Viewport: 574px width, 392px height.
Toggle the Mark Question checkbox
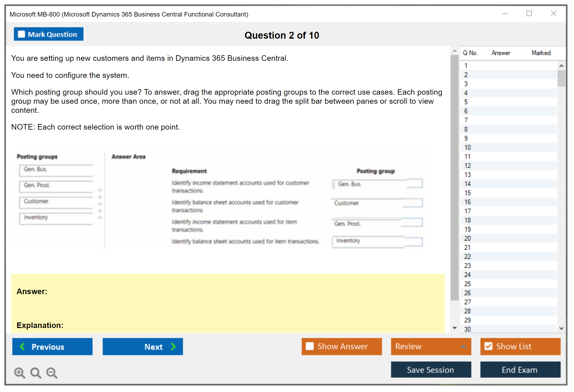[21, 34]
